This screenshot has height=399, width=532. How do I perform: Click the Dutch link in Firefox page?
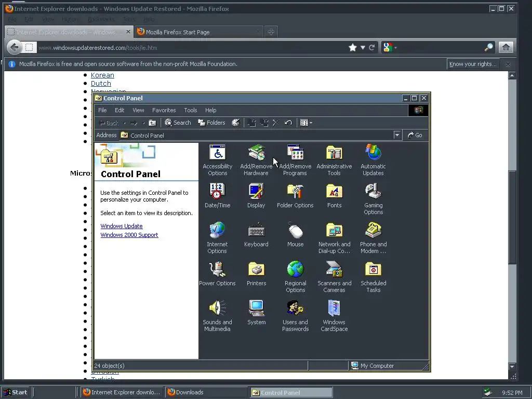(101, 84)
